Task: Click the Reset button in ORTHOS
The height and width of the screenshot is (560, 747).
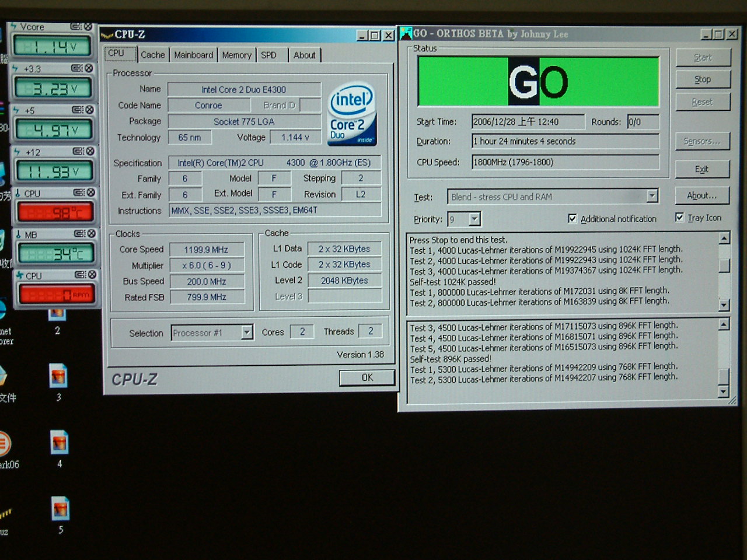Action: pos(703,101)
